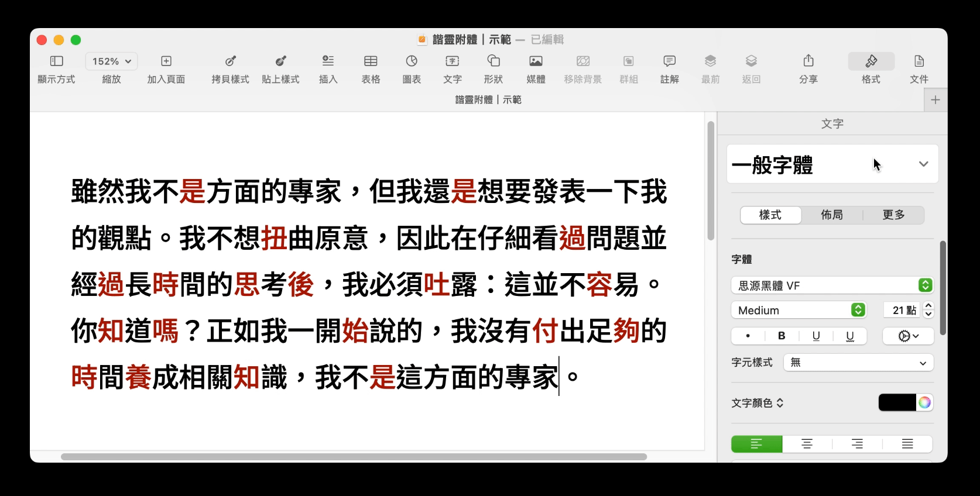
Task: Click the 文字 text box icon
Action: (452, 61)
